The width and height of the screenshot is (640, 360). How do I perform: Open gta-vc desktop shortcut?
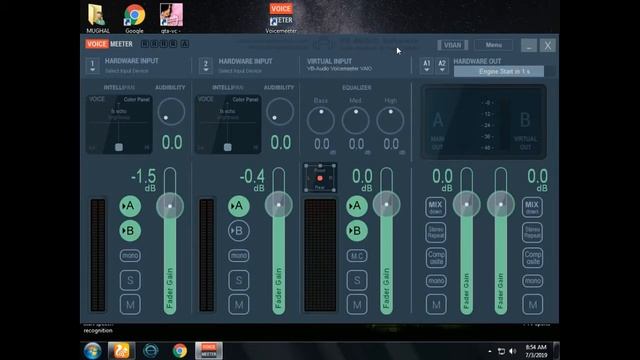(x=171, y=18)
